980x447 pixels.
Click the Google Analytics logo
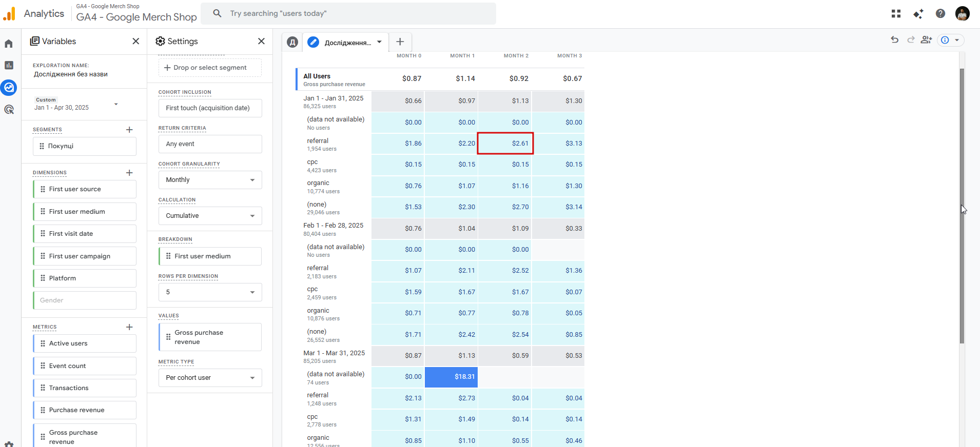9,14
